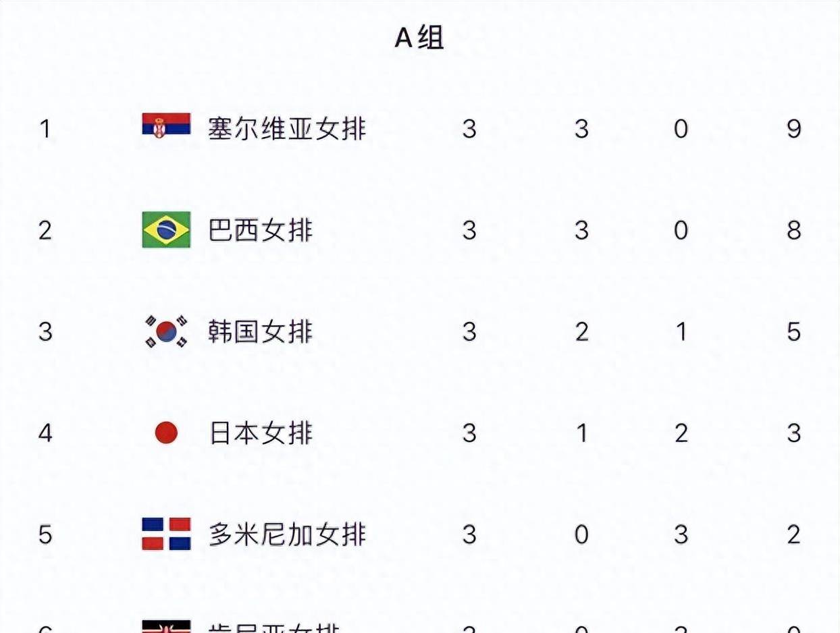This screenshot has height=633, width=840.
Task: Select the 日本女排 team name
Action: 261,433
